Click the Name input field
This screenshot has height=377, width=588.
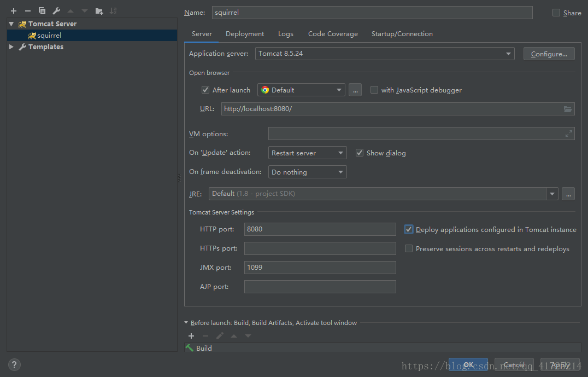click(372, 13)
